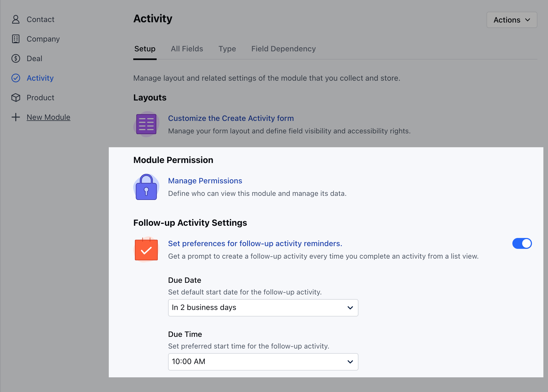Go to the Contact module
The width and height of the screenshot is (548, 392).
pos(41,19)
